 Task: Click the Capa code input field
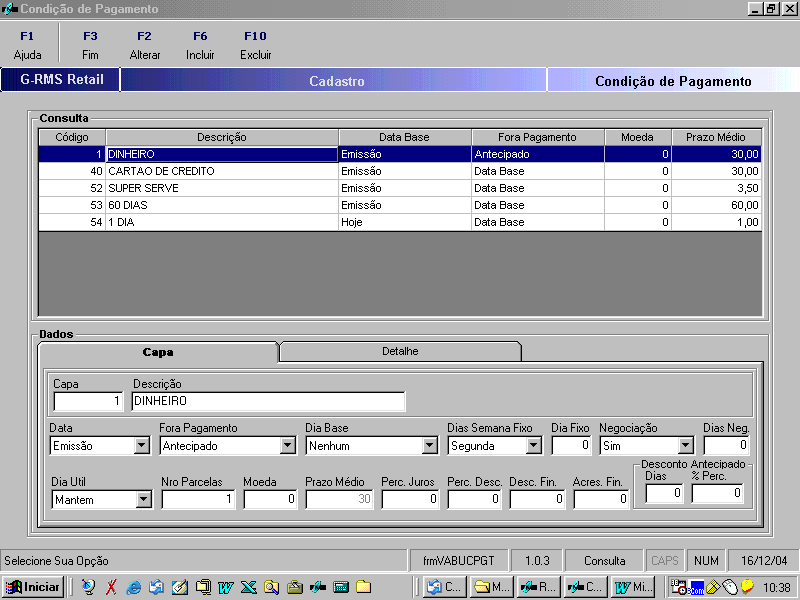pyautogui.click(x=88, y=401)
